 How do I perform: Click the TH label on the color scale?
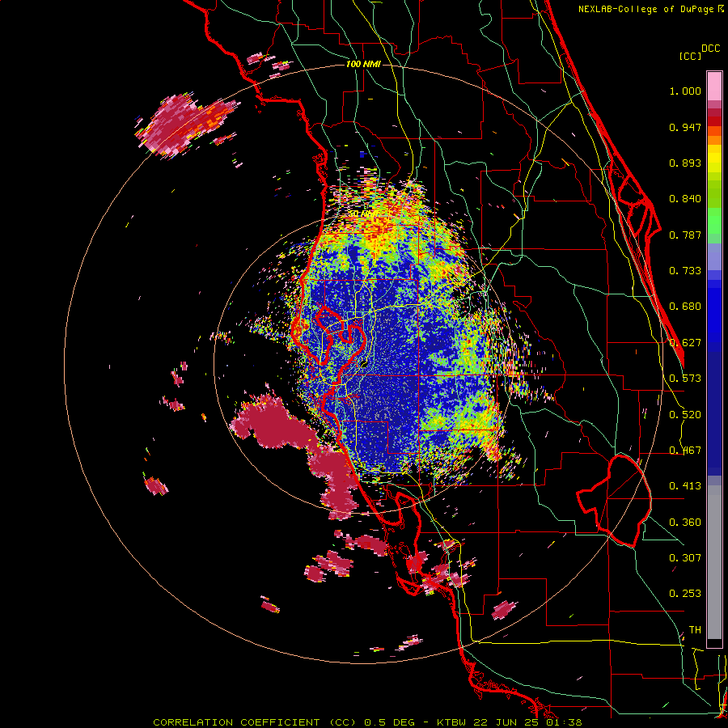[x=695, y=630]
